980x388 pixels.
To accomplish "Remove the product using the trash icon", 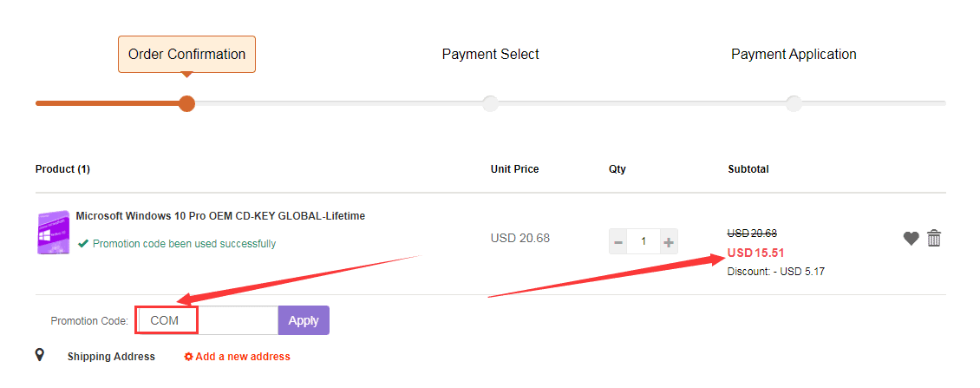I will pyautogui.click(x=934, y=238).
